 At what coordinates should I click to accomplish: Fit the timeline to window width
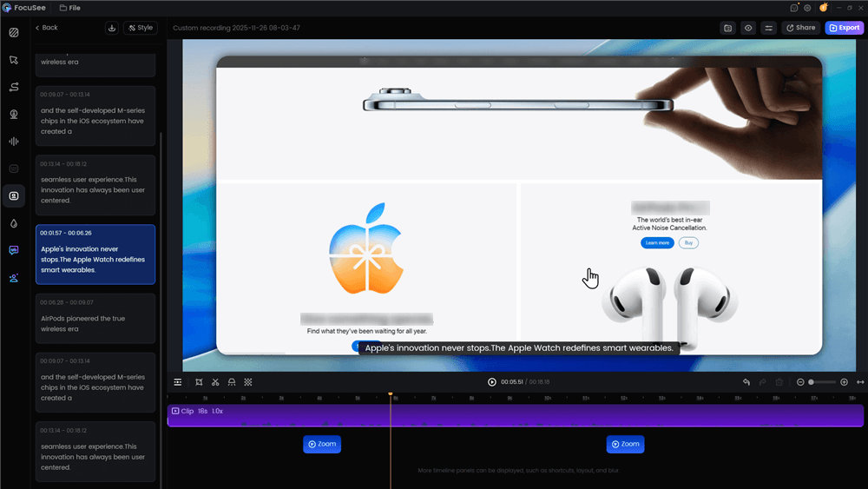(860, 382)
